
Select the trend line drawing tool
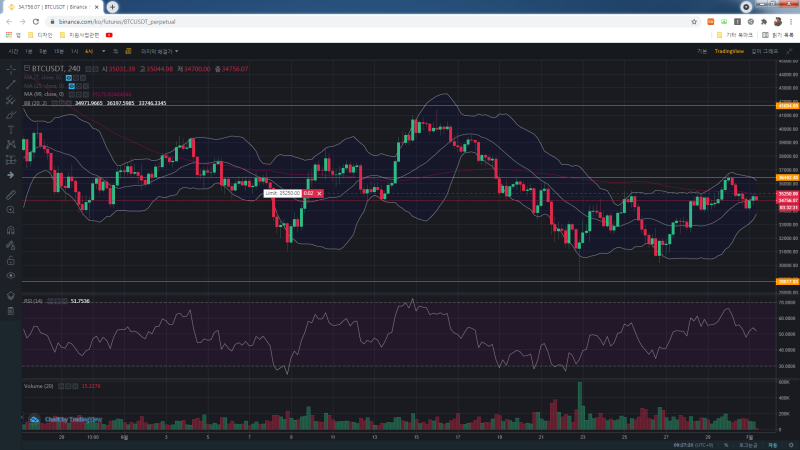[11, 85]
